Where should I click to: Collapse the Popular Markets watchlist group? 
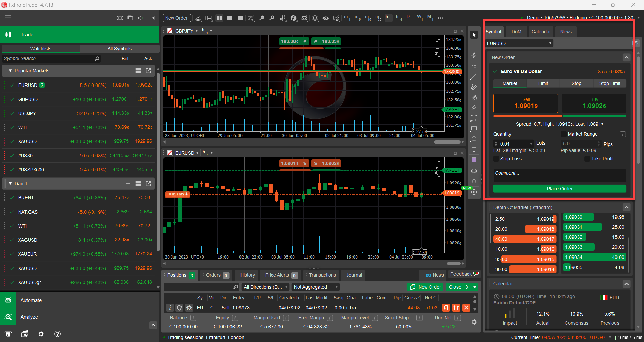(x=10, y=71)
